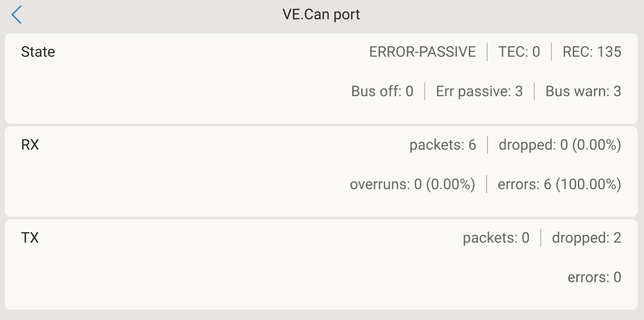Click the TX row label
Screen dimensions: 644x320
coord(30,238)
